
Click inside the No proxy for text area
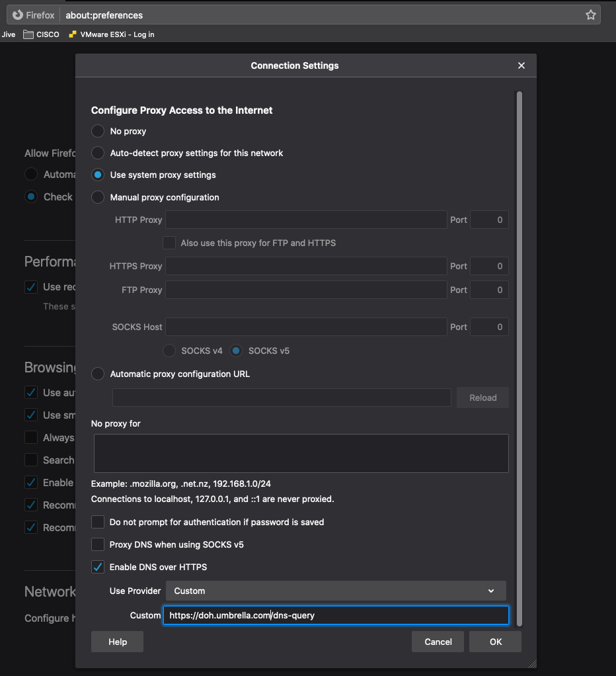pyautogui.click(x=301, y=454)
